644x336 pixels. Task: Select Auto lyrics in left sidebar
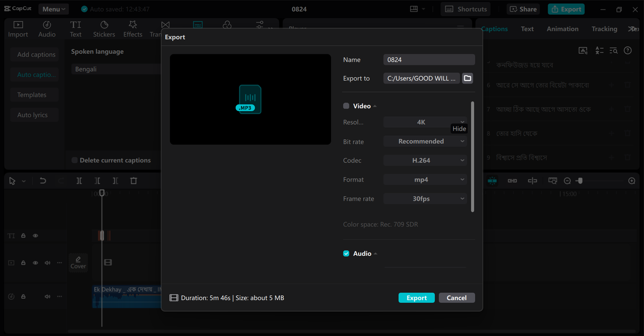[34, 115]
